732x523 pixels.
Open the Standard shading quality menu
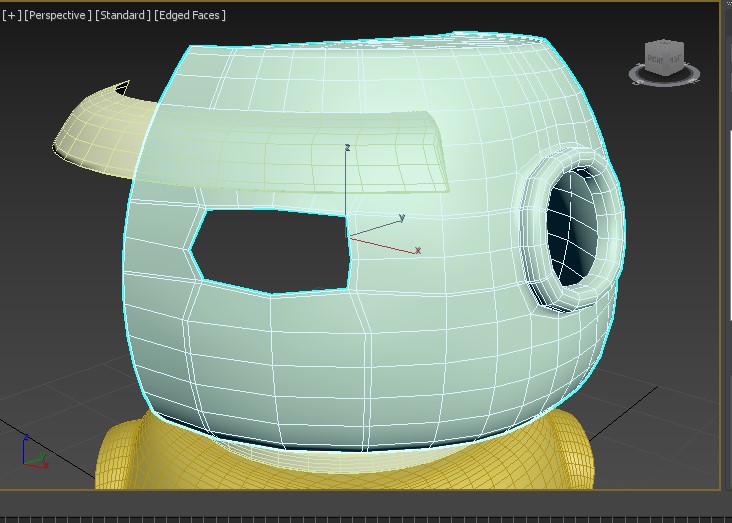(123, 15)
